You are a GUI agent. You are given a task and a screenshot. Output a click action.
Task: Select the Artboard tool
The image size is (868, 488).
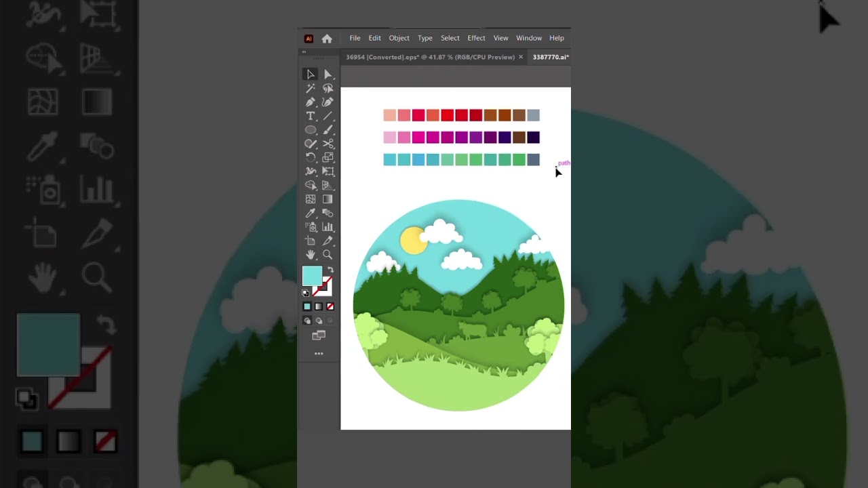click(311, 241)
